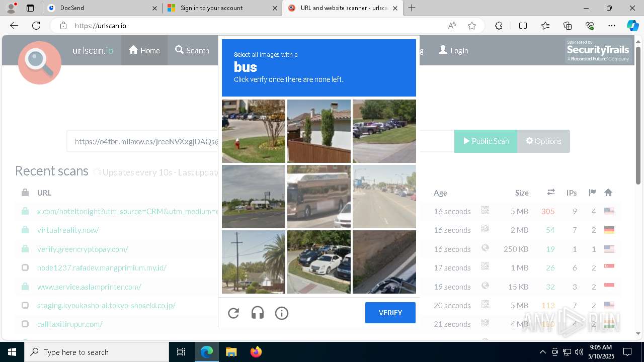The height and width of the screenshot is (362, 644).
Task: Open Copilot sidebar
Action: click(x=632, y=26)
